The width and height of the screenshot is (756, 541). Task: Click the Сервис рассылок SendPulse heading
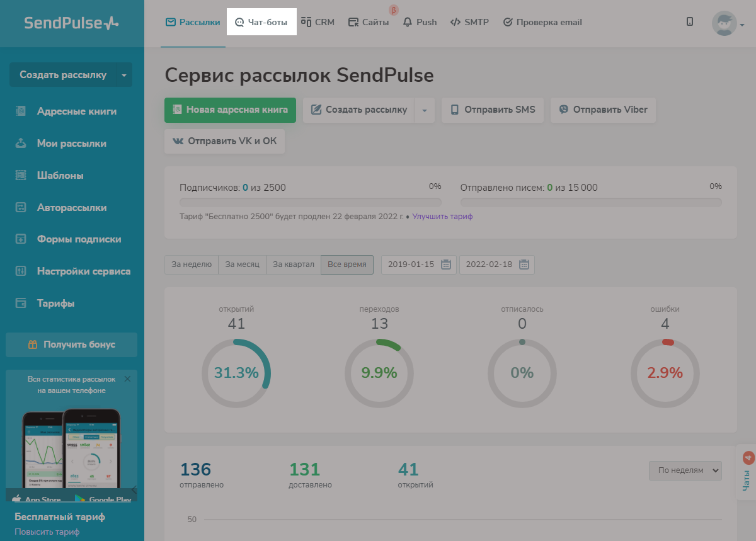tap(299, 76)
